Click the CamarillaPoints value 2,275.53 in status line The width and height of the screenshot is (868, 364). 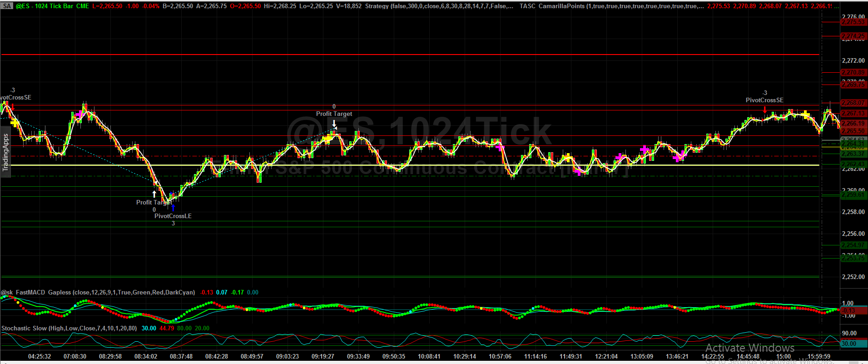coord(719,6)
